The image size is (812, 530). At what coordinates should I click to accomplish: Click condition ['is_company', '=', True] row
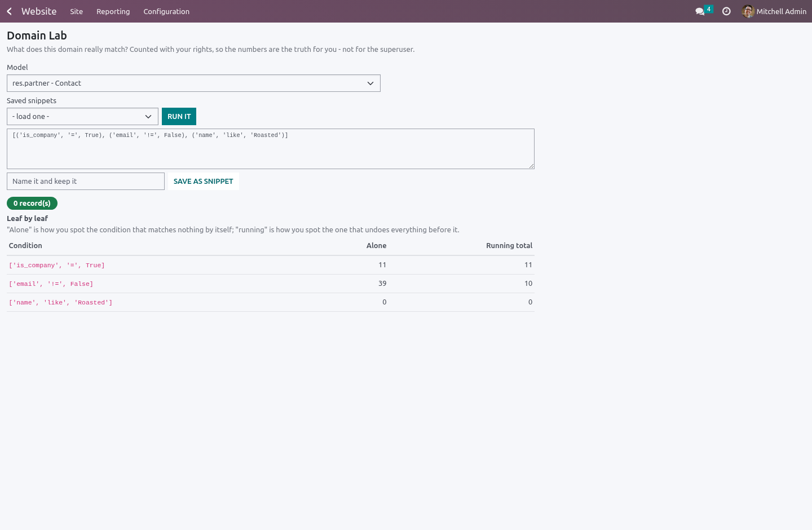tap(271, 265)
